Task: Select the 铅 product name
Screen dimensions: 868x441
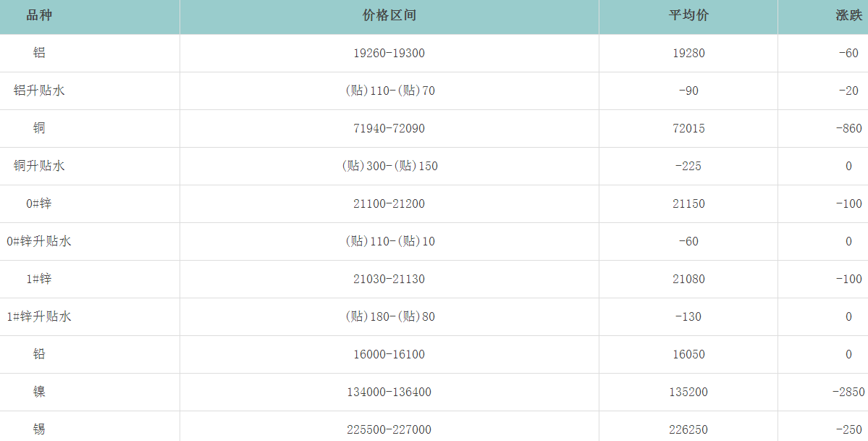Action: [39, 354]
